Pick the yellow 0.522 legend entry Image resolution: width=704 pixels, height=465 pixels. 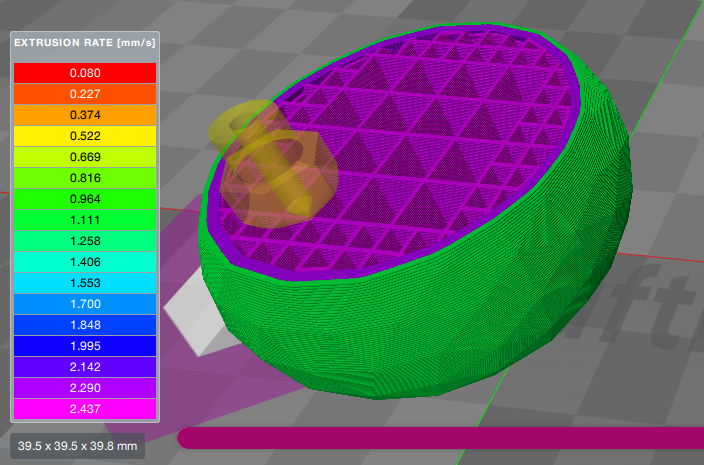(x=85, y=136)
